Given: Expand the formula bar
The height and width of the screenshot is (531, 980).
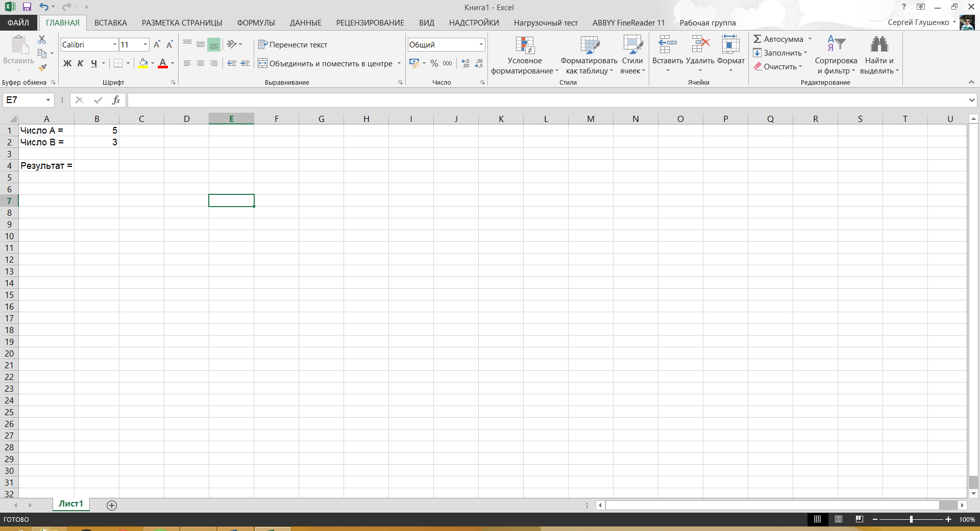Looking at the screenshot, I should click(972, 100).
